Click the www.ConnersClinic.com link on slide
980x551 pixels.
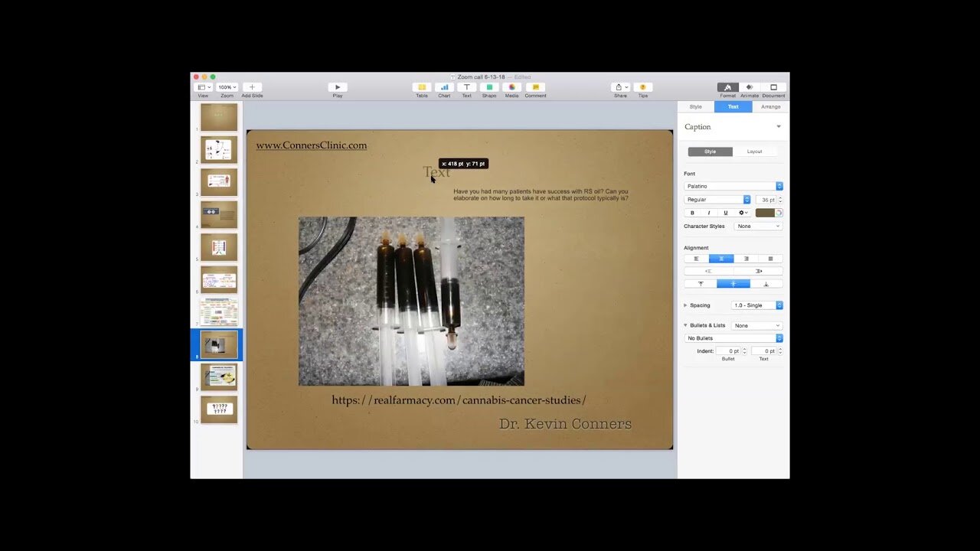(x=312, y=145)
